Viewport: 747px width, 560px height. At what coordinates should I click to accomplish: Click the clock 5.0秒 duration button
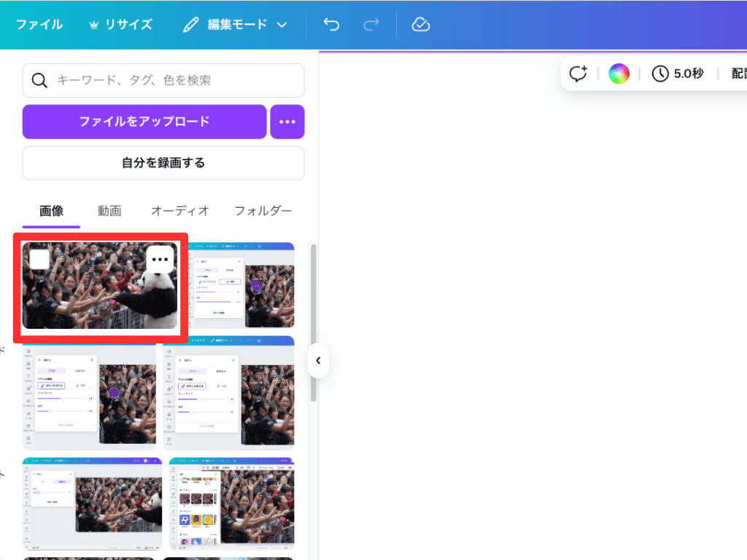678,74
